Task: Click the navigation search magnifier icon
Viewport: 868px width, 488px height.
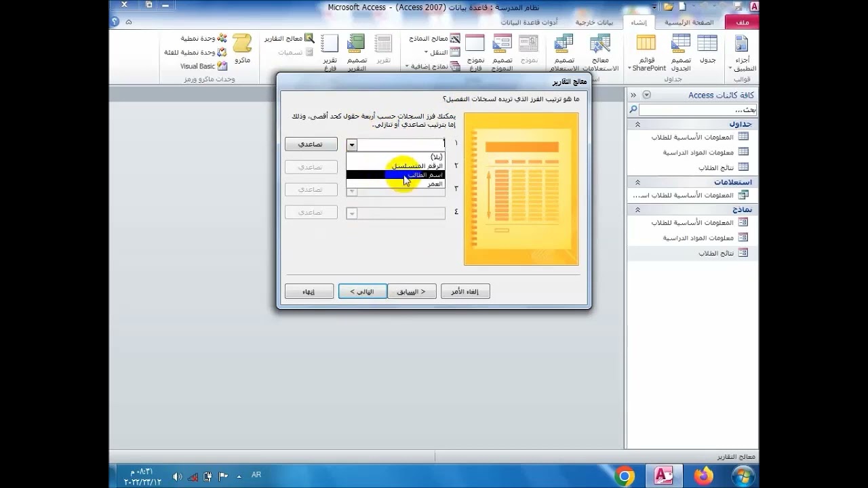Action: pos(633,109)
